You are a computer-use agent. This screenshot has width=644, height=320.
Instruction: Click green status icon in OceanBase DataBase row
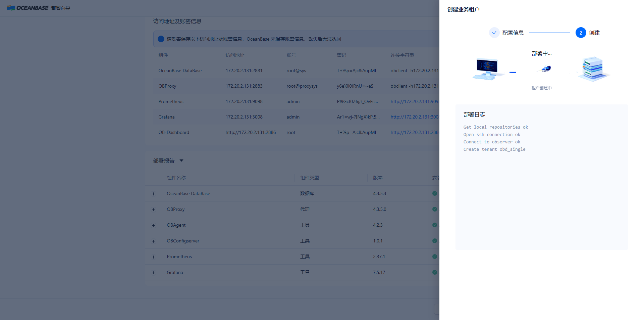tap(435, 193)
